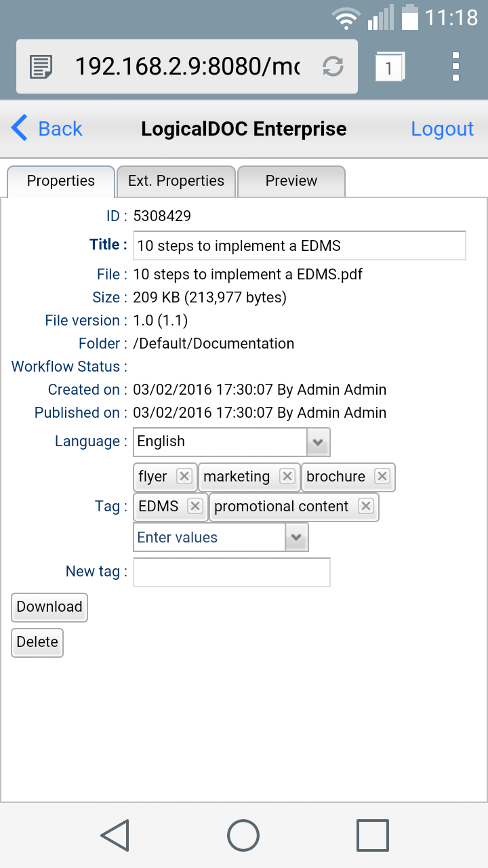This screenshot has height=868, width=488.
Task: Tap the cellular signal strength icon
Action: [x=381, y=18]
